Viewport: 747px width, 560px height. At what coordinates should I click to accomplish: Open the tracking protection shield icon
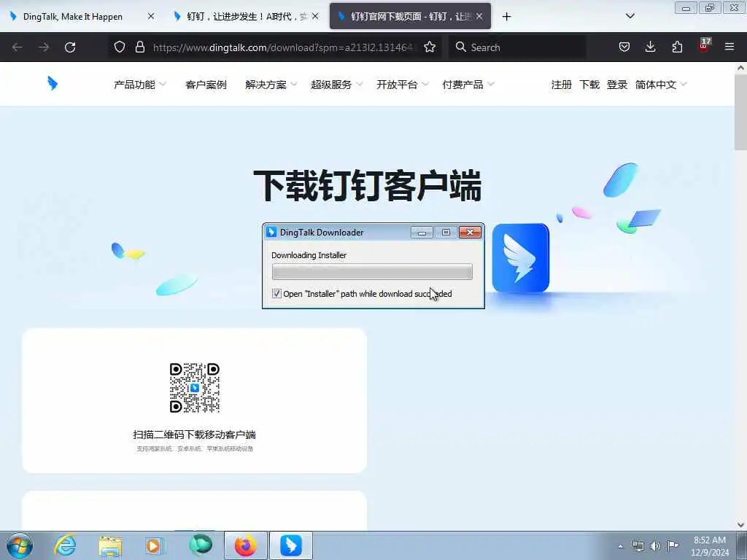click(x=120, y=47)
